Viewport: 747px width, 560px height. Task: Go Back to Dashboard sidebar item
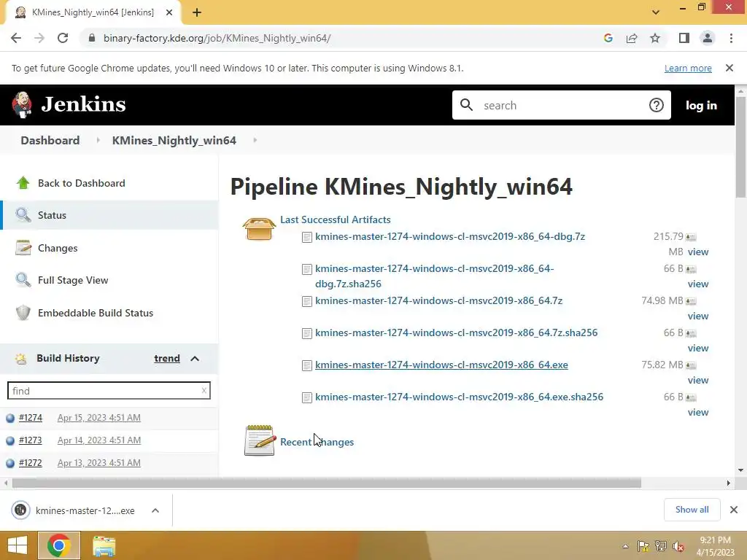point(82,183)
